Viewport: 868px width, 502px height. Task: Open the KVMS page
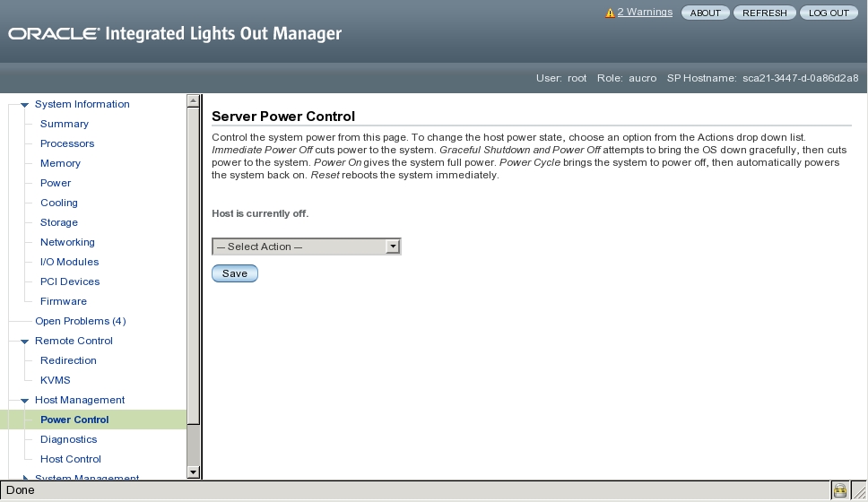[x=56, y=380]
